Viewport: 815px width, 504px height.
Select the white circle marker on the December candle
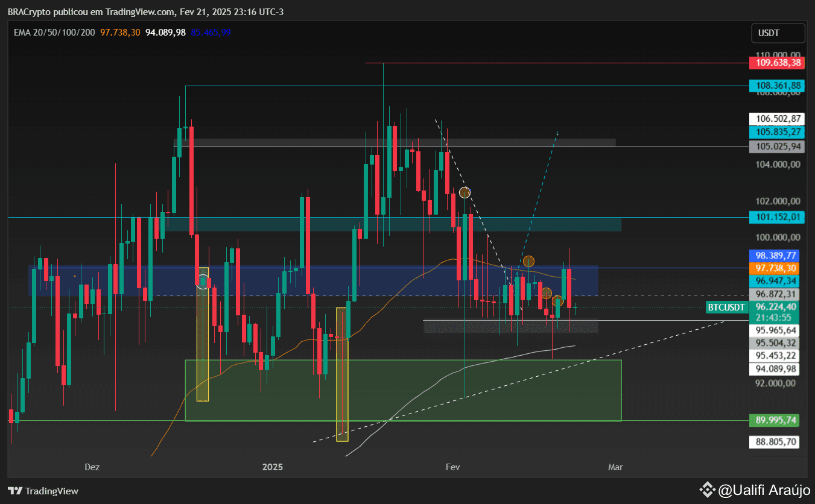(x=203, y=282)
